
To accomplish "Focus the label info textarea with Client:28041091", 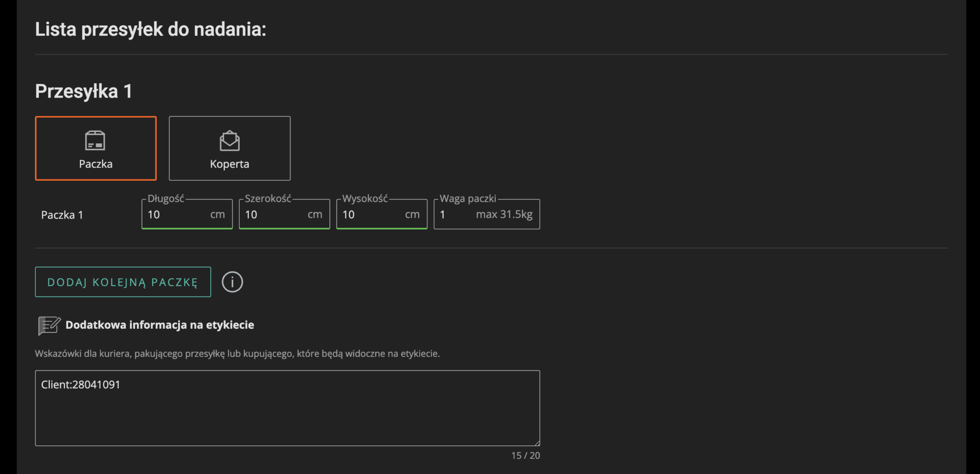I will pyautogui.click(x=288, y=408).
